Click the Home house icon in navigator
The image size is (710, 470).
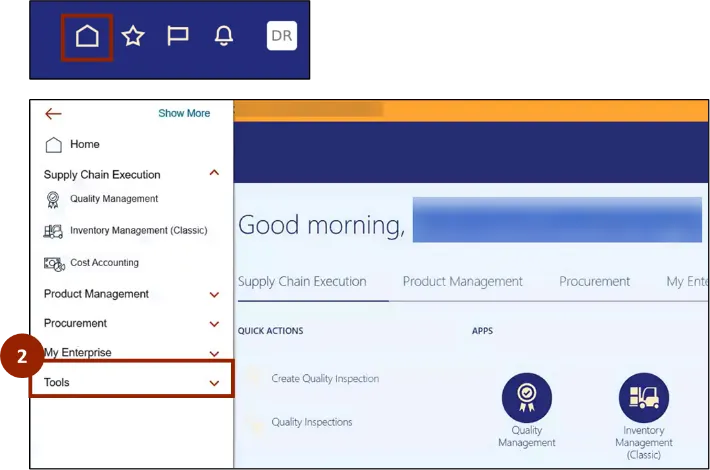pos(53,145)
